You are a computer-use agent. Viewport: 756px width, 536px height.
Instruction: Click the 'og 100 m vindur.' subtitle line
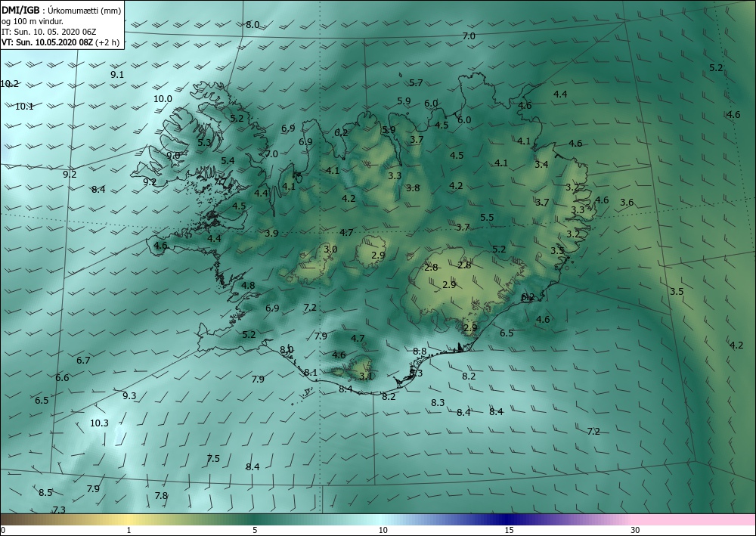33,20
